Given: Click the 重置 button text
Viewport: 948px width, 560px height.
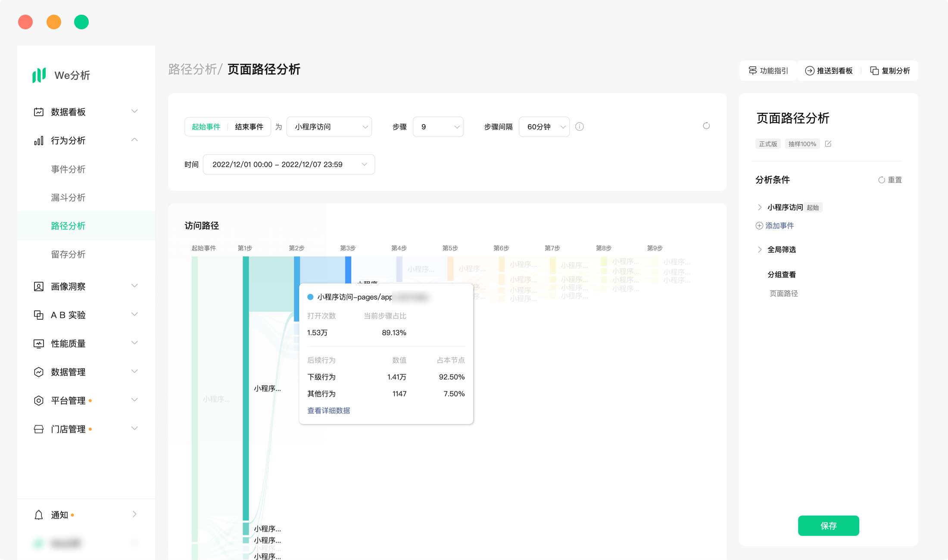Looking at the screenshot, I should click(895, 180).
